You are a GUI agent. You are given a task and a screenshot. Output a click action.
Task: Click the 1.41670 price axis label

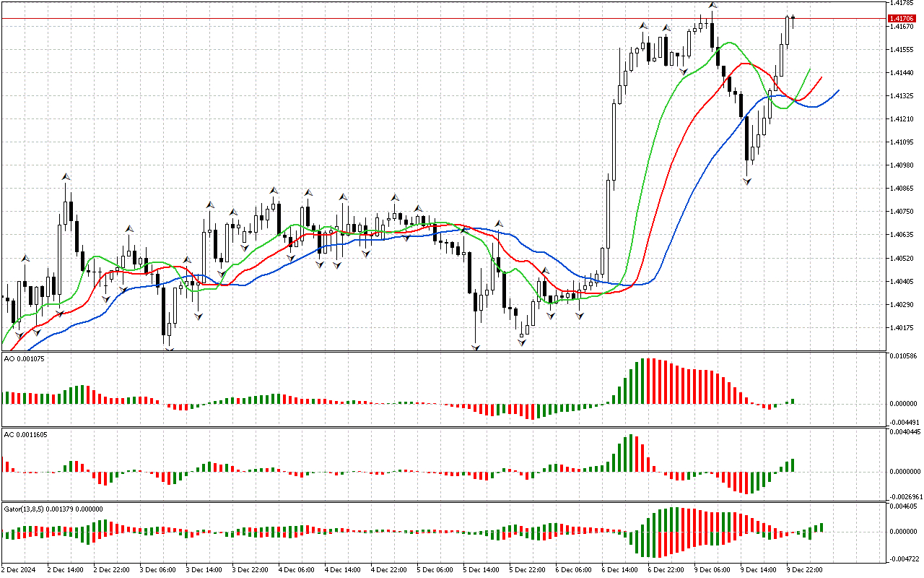(x=902, y=27)
